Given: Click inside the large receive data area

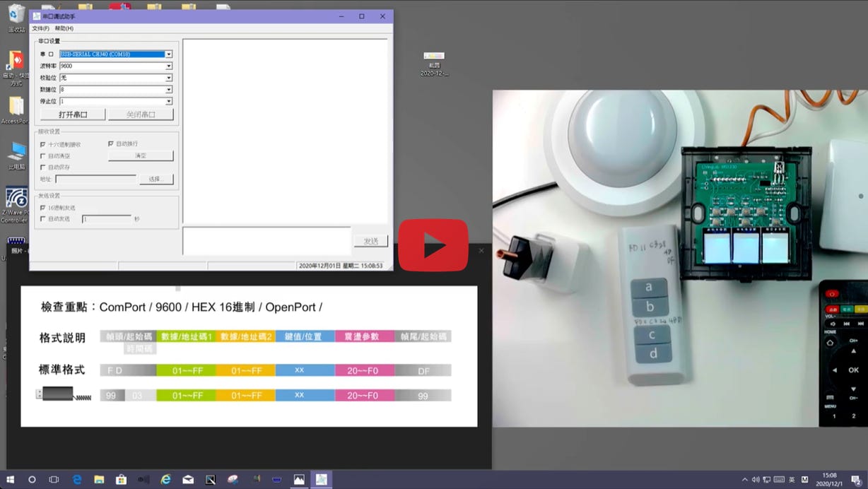Looking at the screenshot, I should pyautogui.click(x=285, y=131).
